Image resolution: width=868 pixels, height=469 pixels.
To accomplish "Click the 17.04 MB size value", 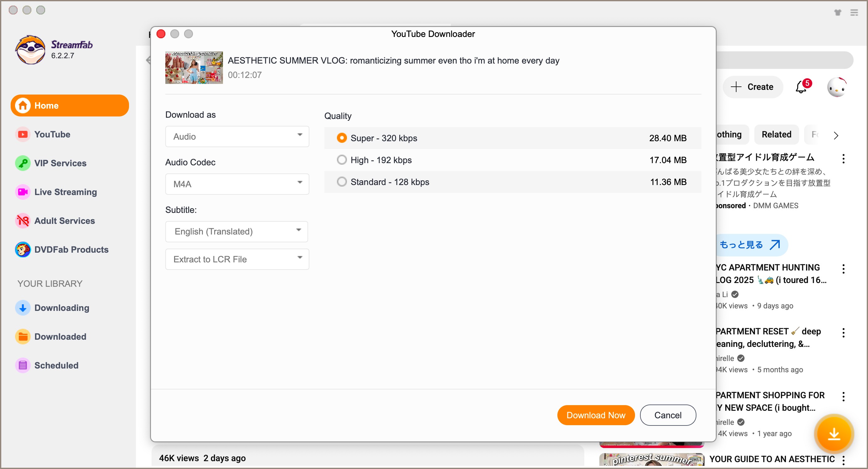I will pos(668,160).
